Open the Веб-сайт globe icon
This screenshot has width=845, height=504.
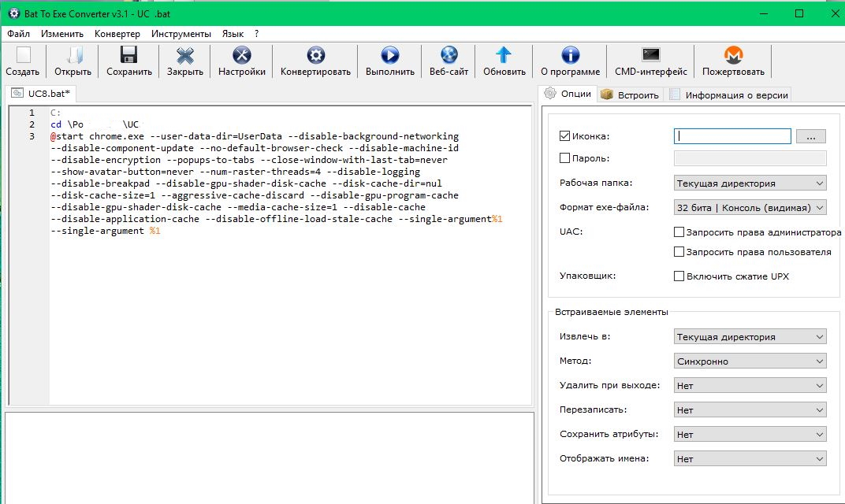(x=449, y=55)
